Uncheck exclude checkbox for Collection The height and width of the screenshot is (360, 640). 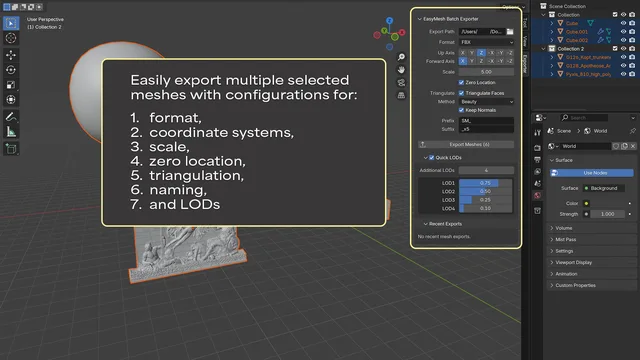[615, 15]
